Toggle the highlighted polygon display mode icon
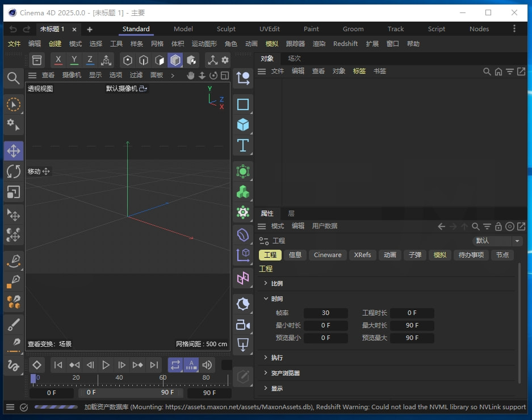The width and height of the screenshot is (532, 420). point(175,60)
